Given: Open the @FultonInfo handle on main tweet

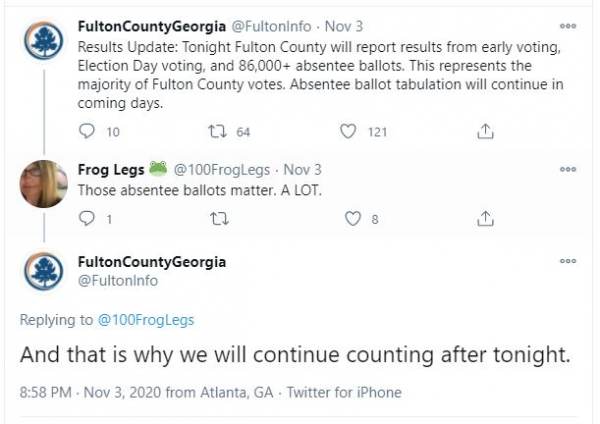Looking at the screenshot, I should click(118, 281).
